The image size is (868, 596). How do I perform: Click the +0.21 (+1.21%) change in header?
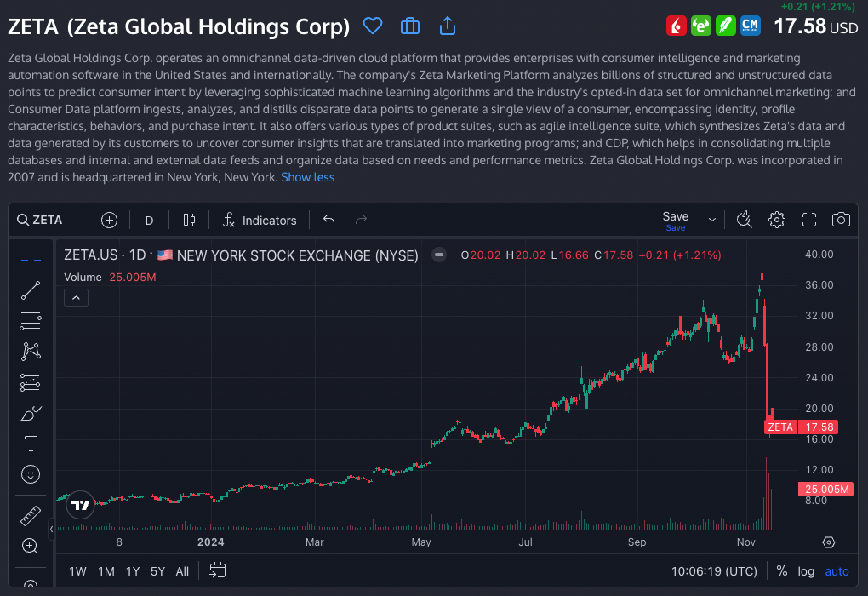pyautogui.click(x=818, y=7)
